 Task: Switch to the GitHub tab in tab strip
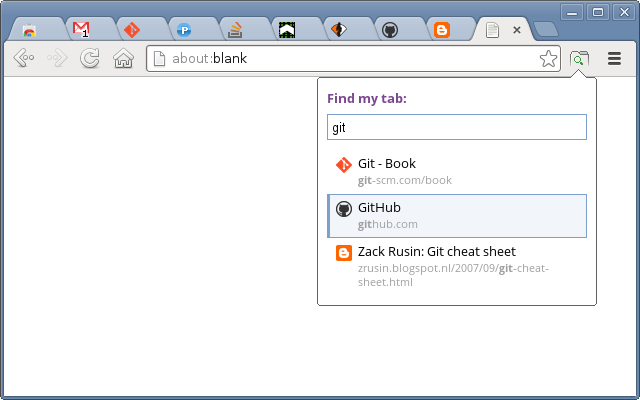[x=400, y=29]
